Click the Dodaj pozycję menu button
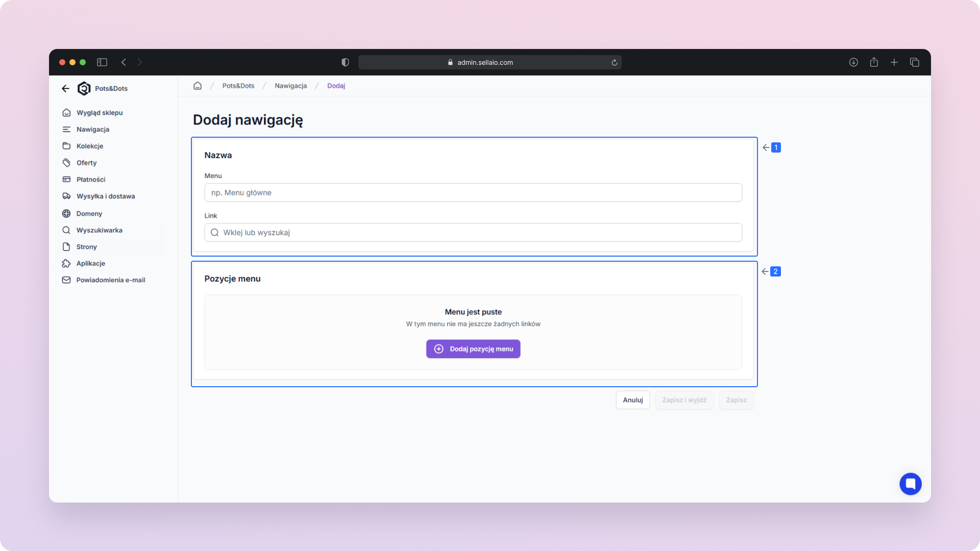 473,349
